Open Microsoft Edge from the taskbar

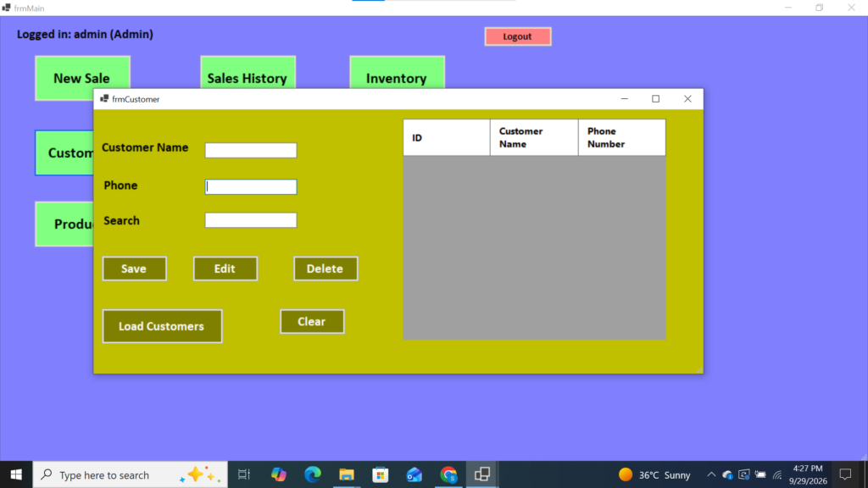pos(312,474)
